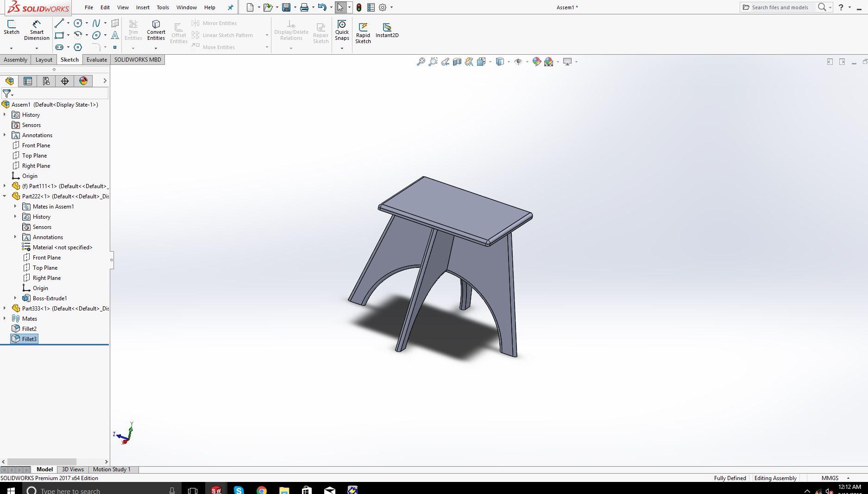The image size is (868, 494).
Task: Open the File menu
Action: pos(89,7)
